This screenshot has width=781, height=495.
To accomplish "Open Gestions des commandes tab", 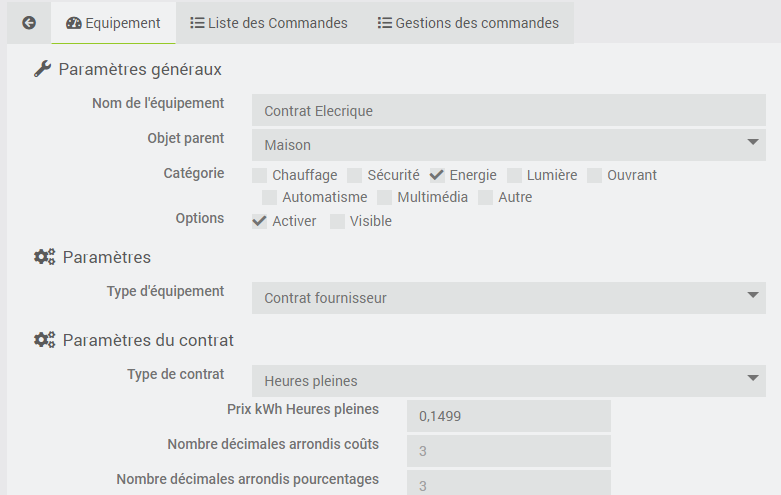I will (468, 23).
